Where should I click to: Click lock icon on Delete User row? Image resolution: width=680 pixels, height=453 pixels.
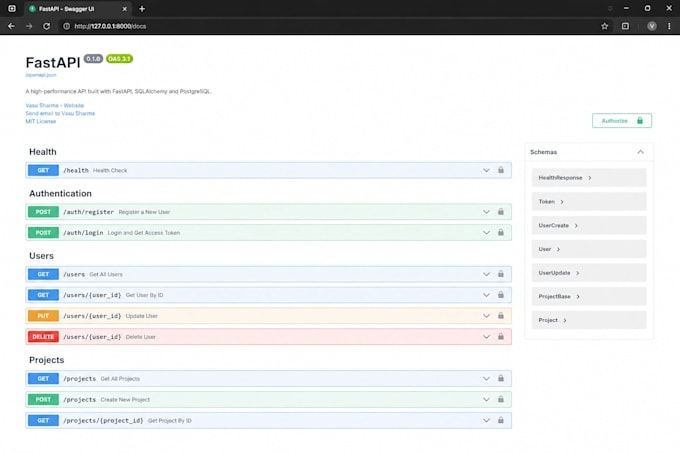(x=500, y=336)
